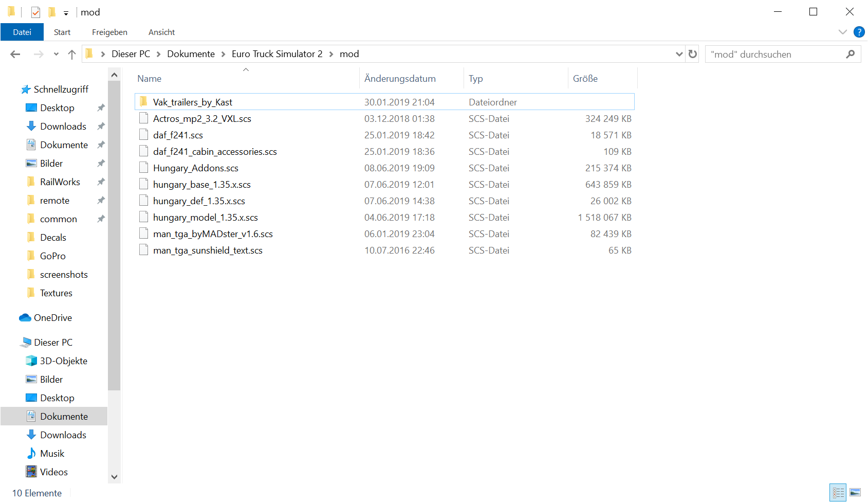Open the address bar history dropdown
868x502 pixels.
pyautogui.click(x=679, y=54)
